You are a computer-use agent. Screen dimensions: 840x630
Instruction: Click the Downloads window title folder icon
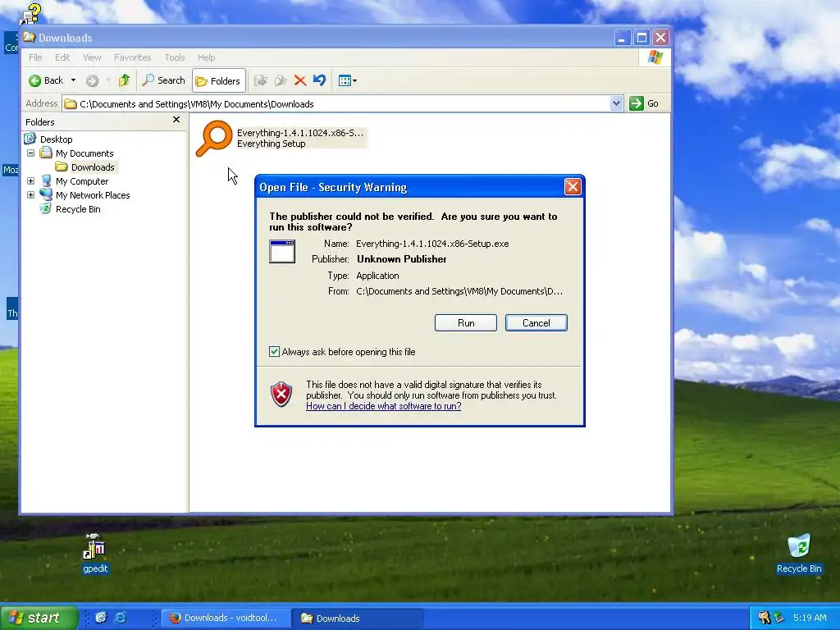point(30,38)
